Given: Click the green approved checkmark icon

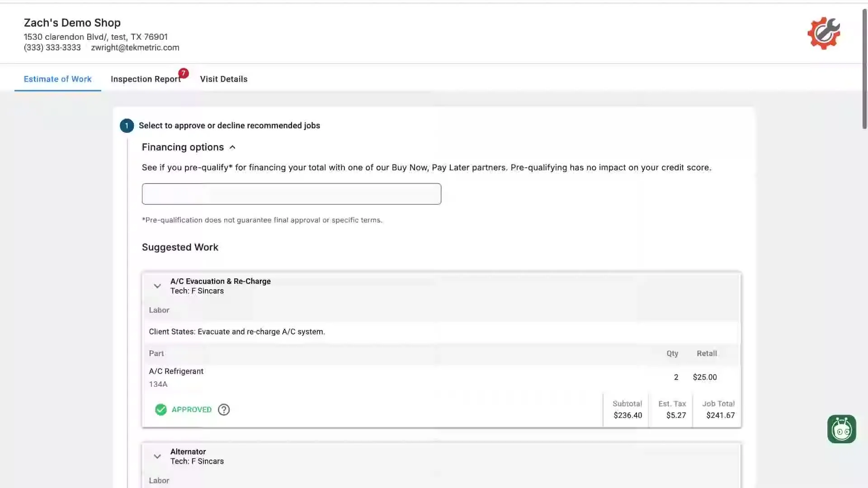Looking at the screenshot, I should (160, 410).
